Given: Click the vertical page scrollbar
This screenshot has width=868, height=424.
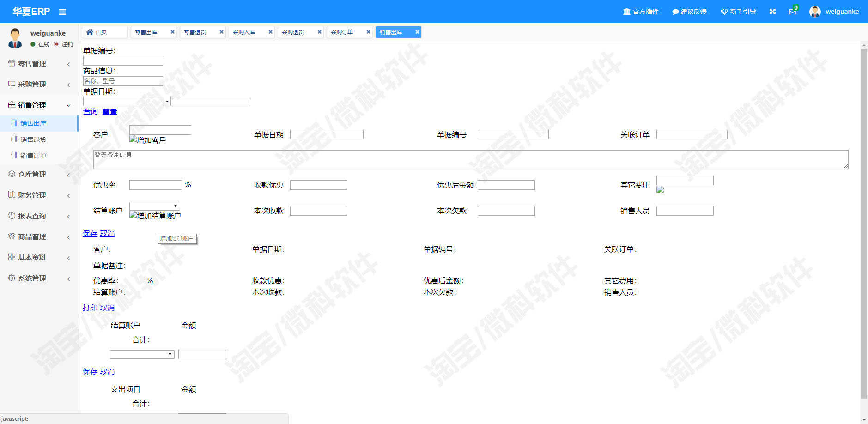Looking at the screenshot, I should coord(864,224).
